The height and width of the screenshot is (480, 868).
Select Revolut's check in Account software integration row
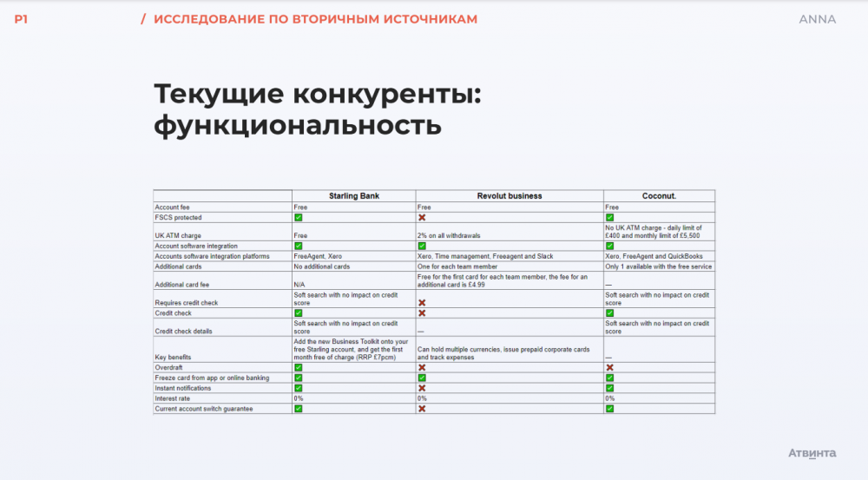(422, 246)
